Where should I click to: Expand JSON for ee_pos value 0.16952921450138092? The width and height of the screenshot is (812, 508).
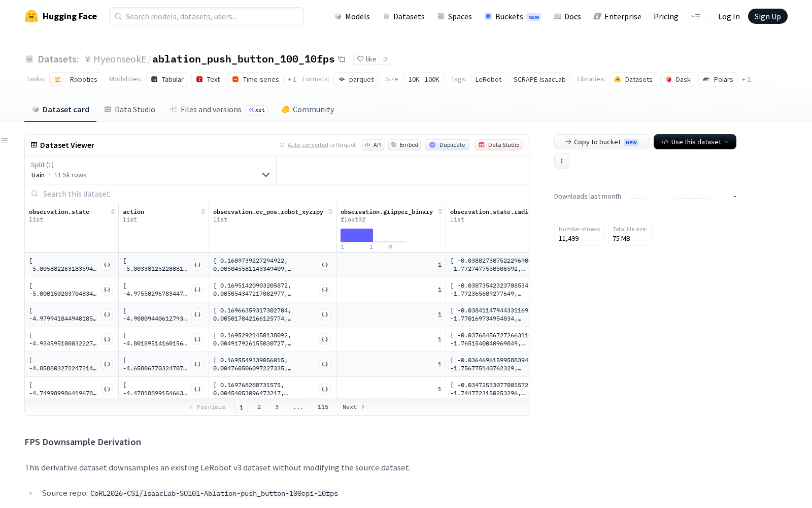tap(325, 339)
